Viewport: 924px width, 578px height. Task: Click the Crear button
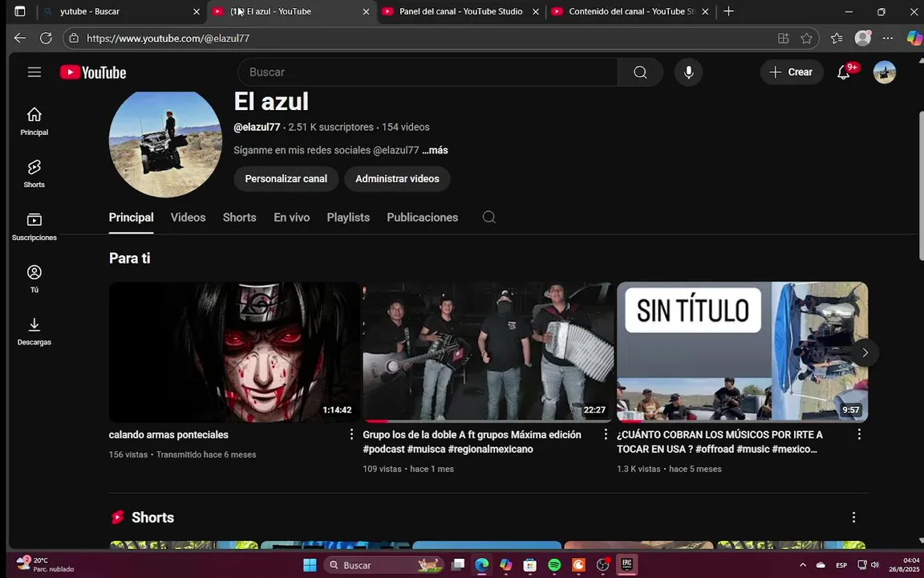(792, 72)
